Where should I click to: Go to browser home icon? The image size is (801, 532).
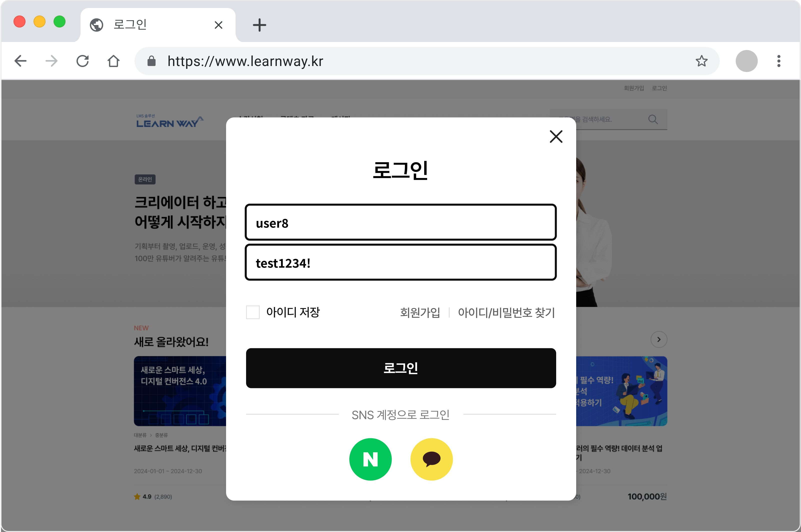(x=113, y=61)
